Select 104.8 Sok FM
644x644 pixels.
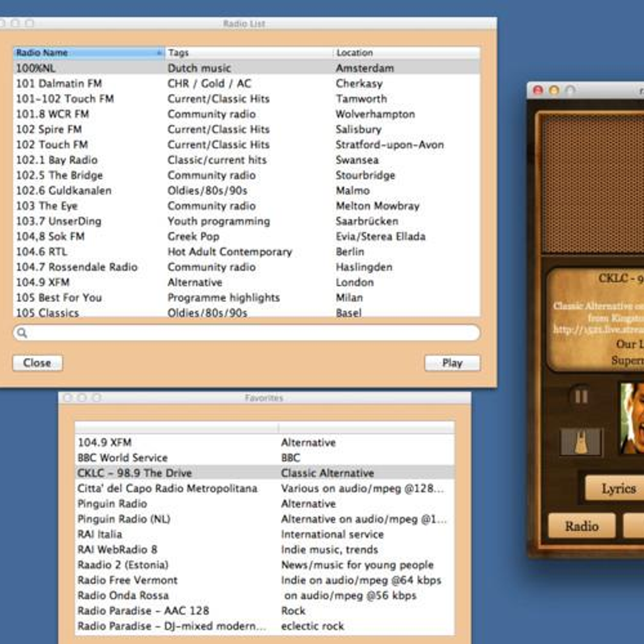coord(246,236)
